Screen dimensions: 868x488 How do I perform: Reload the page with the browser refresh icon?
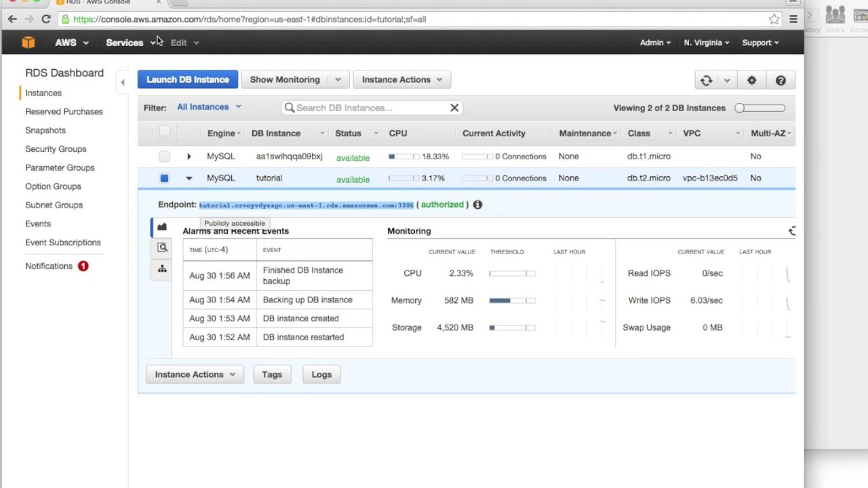46,19
